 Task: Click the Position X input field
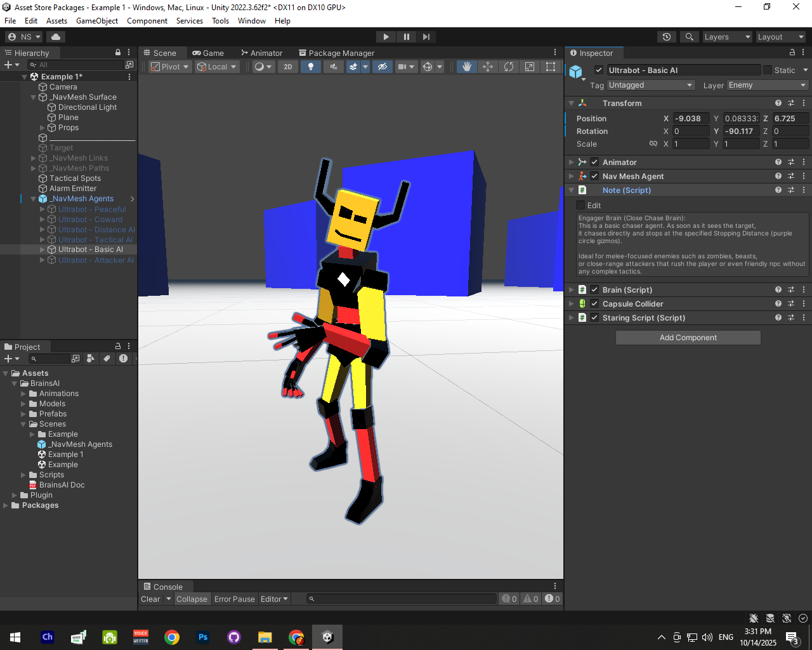click(690, 119)
